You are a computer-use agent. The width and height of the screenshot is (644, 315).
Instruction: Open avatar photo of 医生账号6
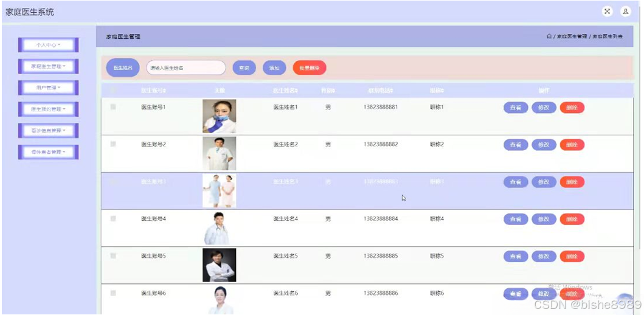(220, 300)
